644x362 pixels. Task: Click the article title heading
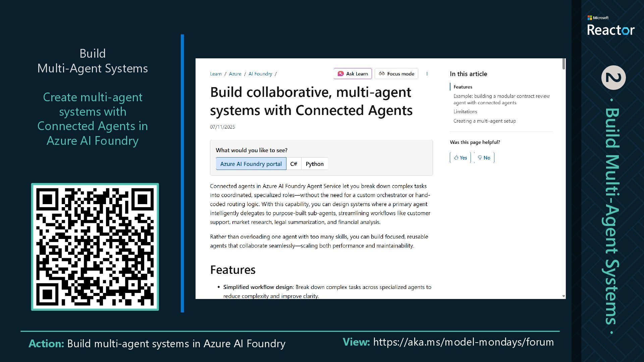pos(311,101)
